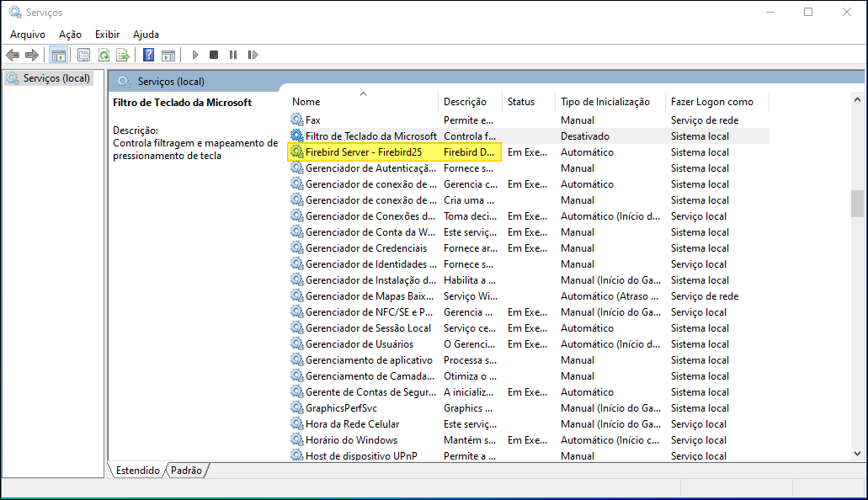Select Gerenciador de NFC/SE e P... service

529,312
